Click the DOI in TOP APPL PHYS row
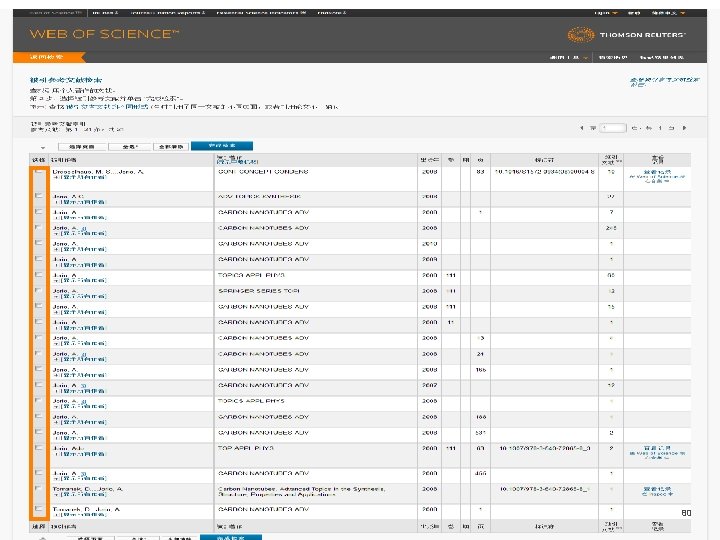 (x=545, y=448)
